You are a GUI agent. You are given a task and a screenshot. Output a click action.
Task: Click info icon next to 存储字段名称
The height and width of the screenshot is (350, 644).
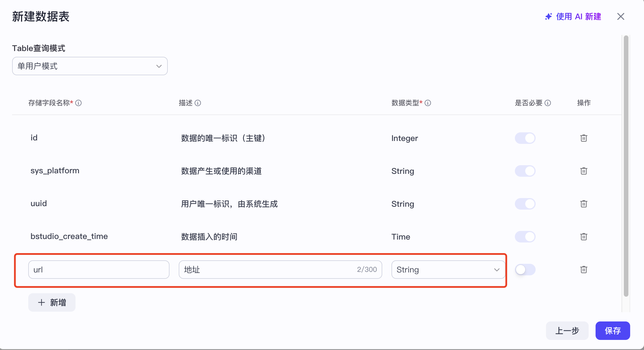click(x=78, y=103)
